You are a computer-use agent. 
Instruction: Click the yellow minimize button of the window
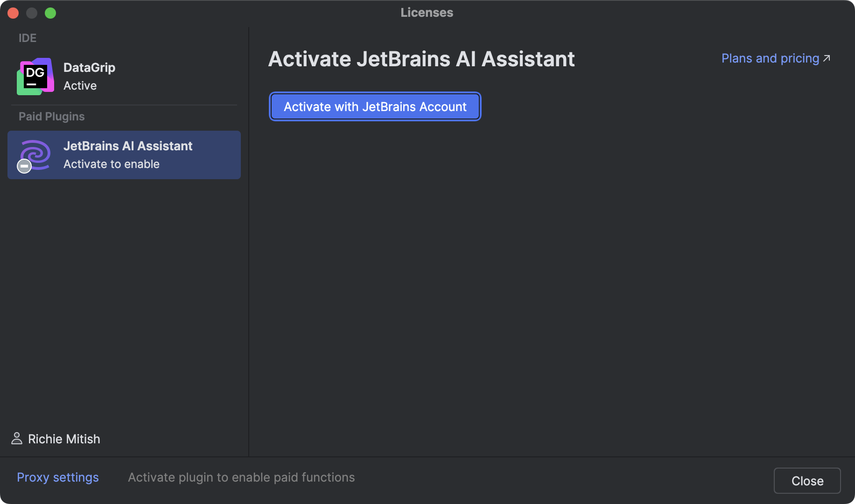[x=32, y=13]
